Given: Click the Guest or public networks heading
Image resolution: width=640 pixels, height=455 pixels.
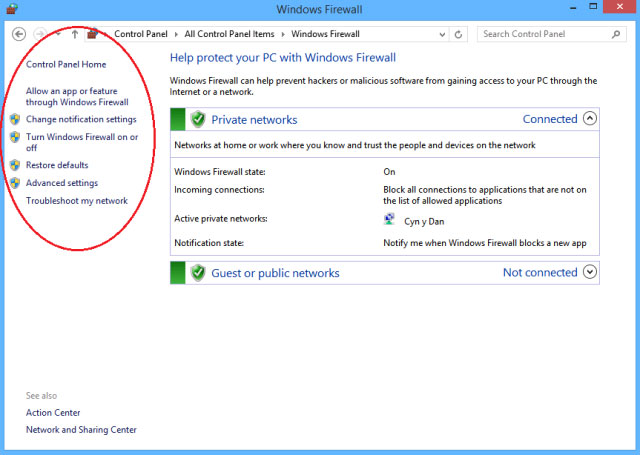Looking at the screenshot, I should coord(275,273).
